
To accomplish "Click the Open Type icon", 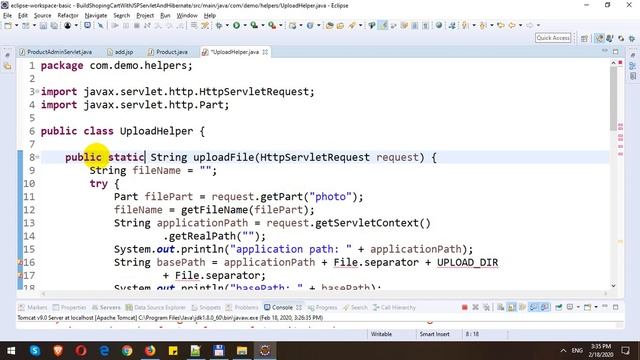I will click(329, 25).
